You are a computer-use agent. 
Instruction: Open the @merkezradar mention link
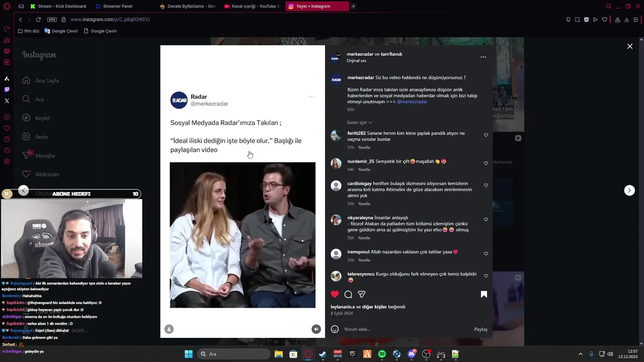pos(412,102)
